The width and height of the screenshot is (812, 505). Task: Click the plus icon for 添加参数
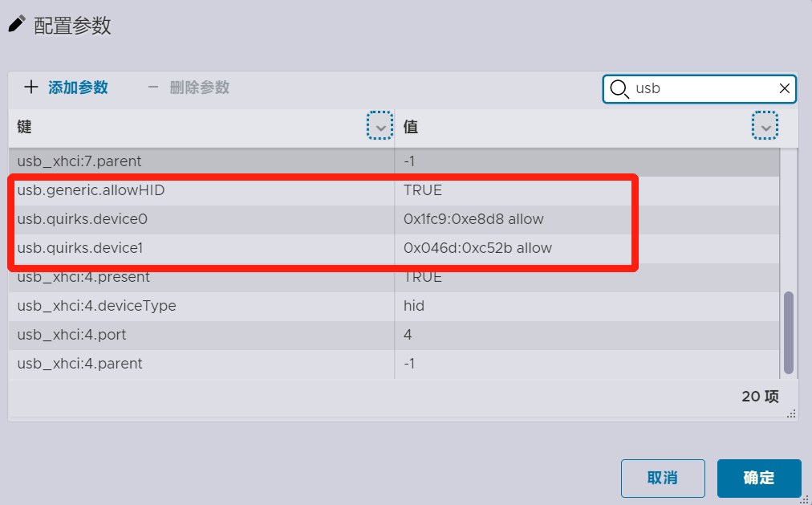[31, 87]
